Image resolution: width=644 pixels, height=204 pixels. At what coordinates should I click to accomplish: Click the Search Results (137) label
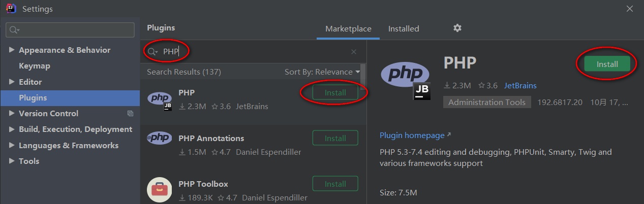pyautogui.click(x=184, y=72)
